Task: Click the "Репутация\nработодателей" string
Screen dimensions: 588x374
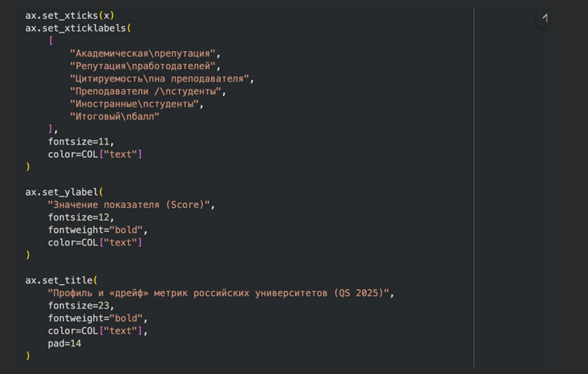Action: pyautogui.click(x=144, y=66)
